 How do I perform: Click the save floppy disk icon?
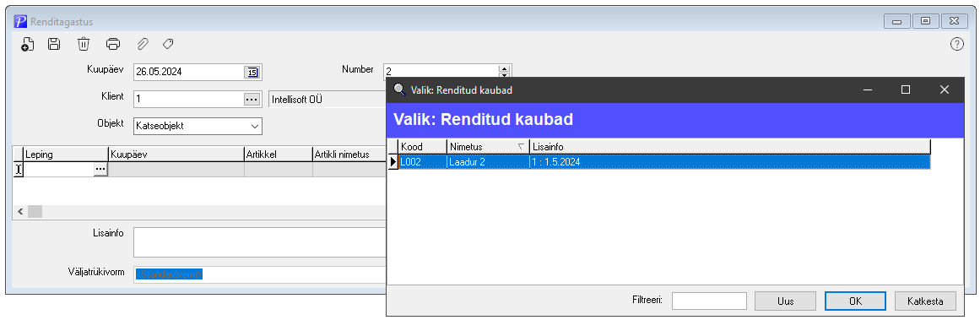point(54,45)
